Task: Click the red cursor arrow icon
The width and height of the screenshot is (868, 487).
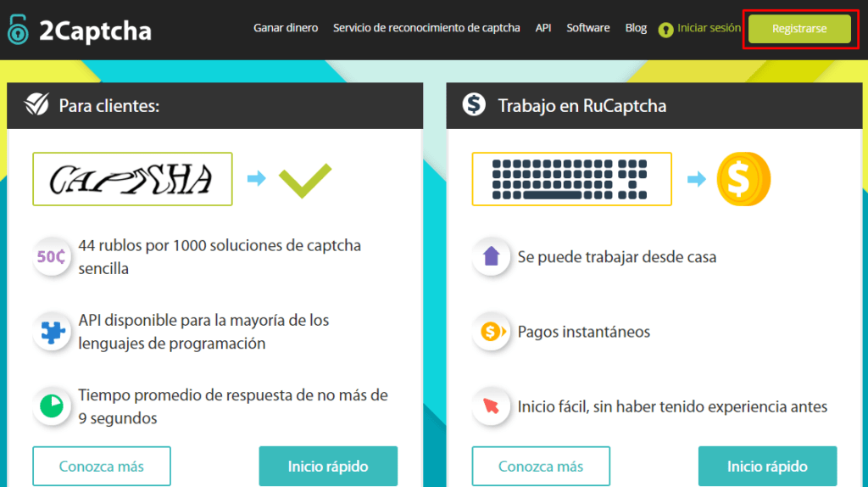Action: [491, 406]
